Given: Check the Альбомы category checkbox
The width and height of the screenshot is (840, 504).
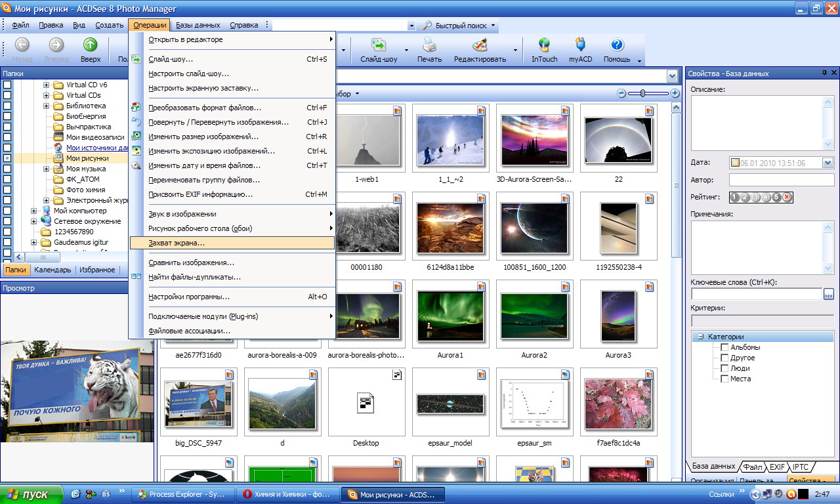Looking at the screenshot, I should click(x=724, y=348).
